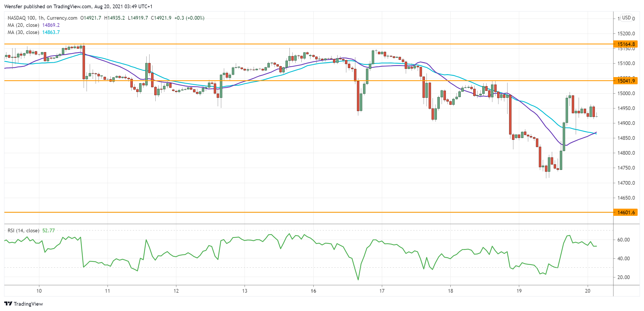Screen dimensions: 644x311
Task: Click the USD currency button
Action: point(626,18)
